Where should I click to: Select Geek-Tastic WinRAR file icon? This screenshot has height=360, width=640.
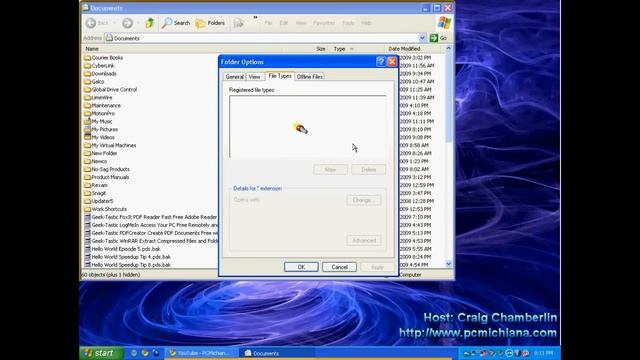pos(87,241)
